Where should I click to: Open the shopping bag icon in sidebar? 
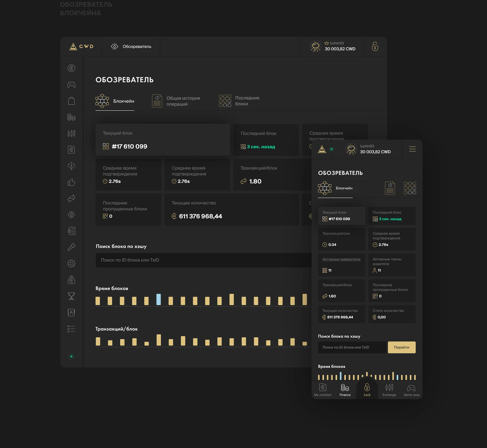click(71, 101)
